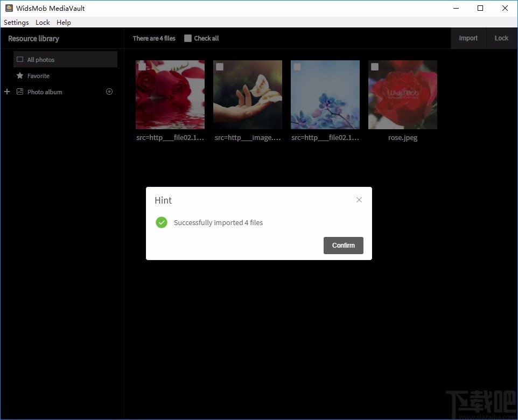Viewport: 518px width, 420px height.
Task: Click the camera icon beside Photo album
Action: point(20,92)
